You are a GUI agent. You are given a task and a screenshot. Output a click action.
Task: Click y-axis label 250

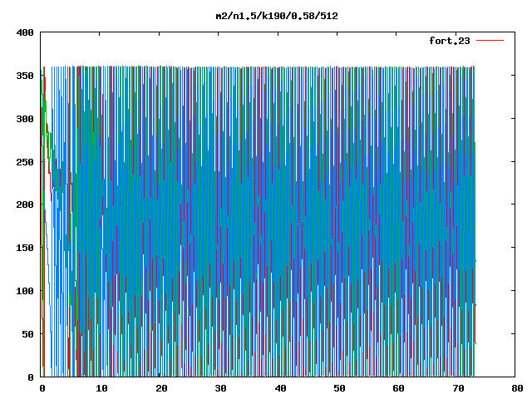[25, 162]
